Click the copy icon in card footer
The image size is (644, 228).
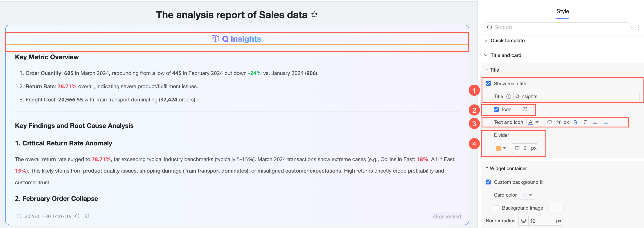coord(87,216)
